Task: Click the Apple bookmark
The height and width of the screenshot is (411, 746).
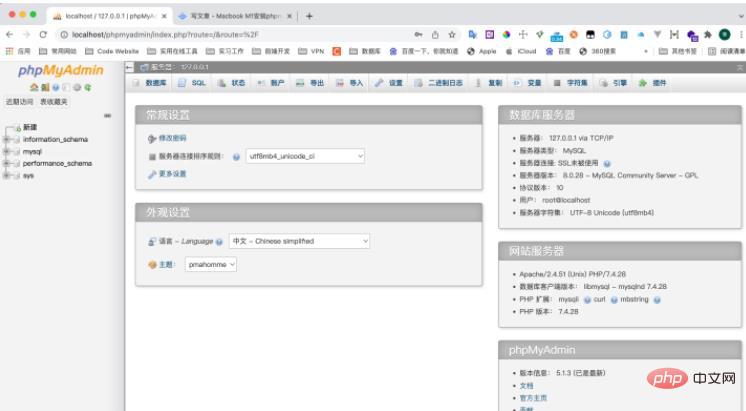Action: pos(482,51)
